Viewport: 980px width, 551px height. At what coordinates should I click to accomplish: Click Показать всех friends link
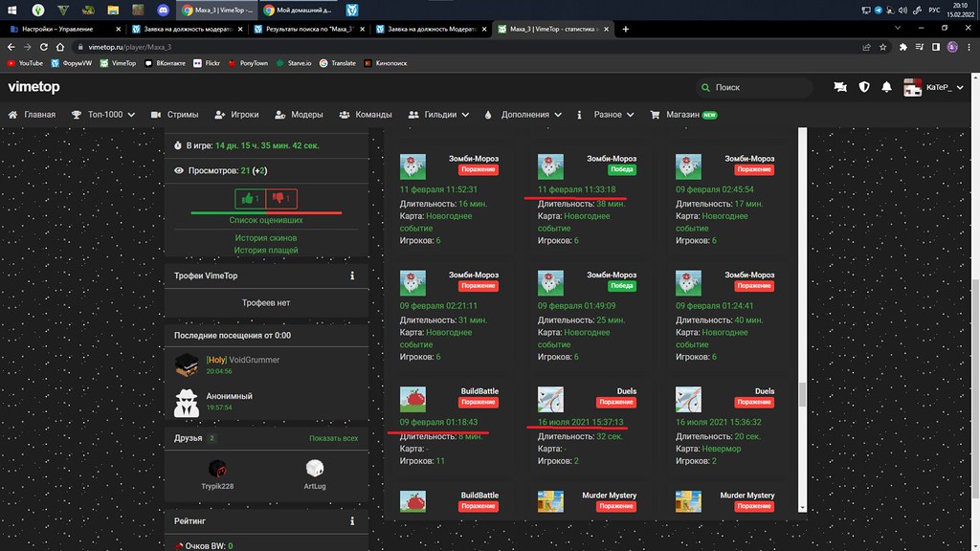point(333,438)
